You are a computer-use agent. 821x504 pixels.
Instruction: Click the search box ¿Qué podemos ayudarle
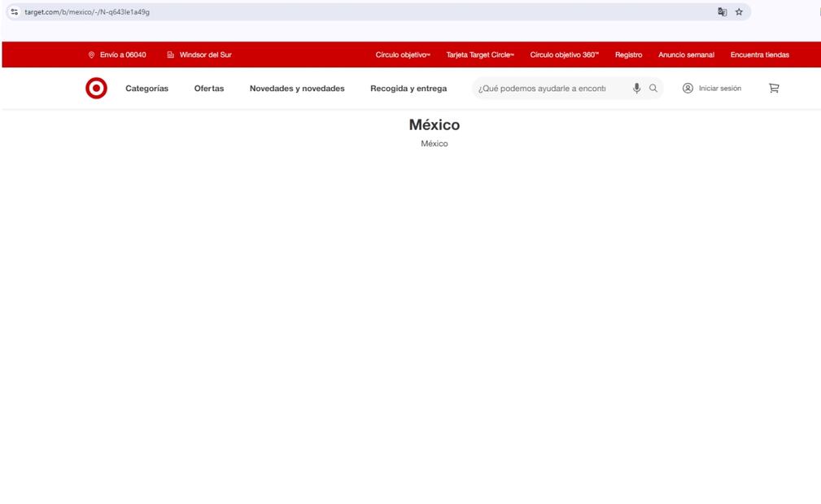coord(542,89)
